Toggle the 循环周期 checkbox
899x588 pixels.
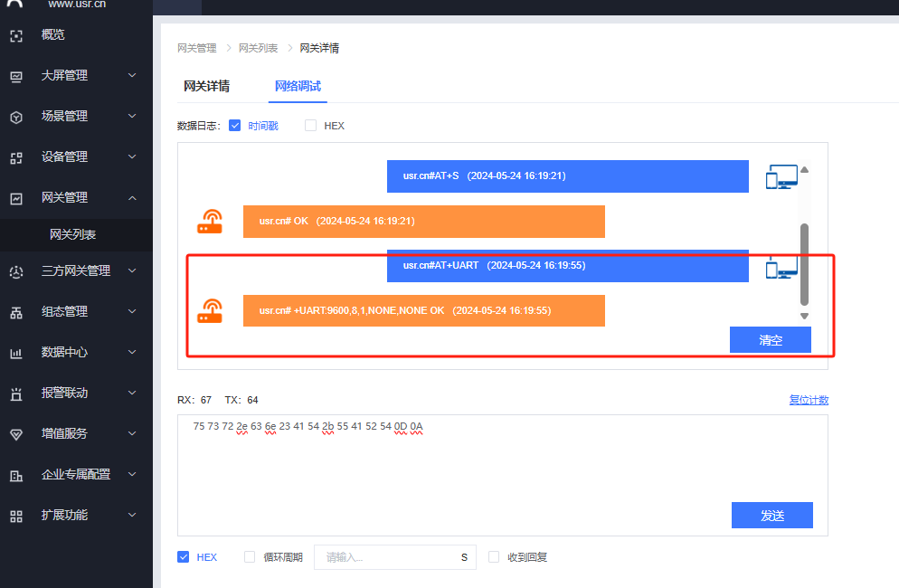250,557
